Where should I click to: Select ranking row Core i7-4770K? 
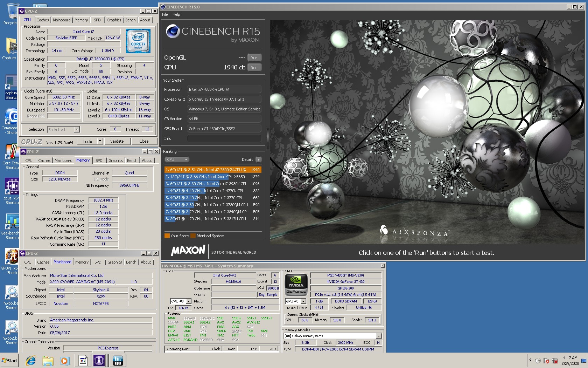[x=213, y=191]
